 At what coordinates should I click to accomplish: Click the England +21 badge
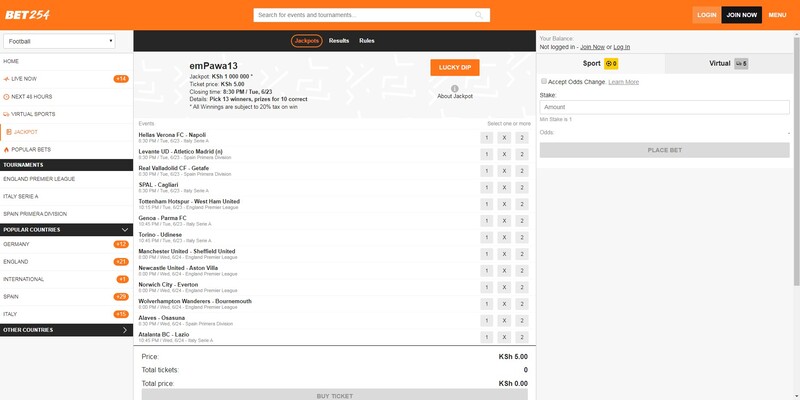(121, 262)
